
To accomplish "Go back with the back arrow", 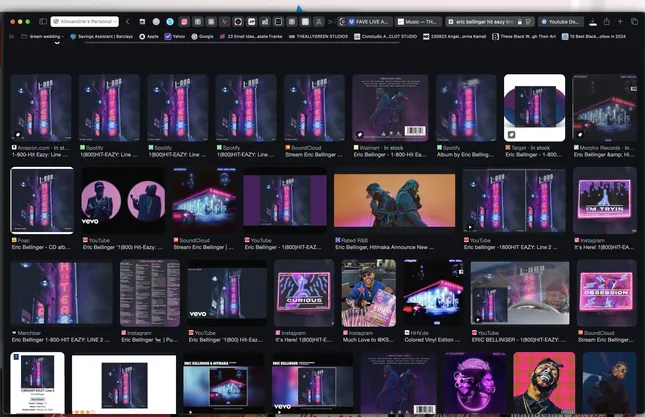I will pos(128,21).
